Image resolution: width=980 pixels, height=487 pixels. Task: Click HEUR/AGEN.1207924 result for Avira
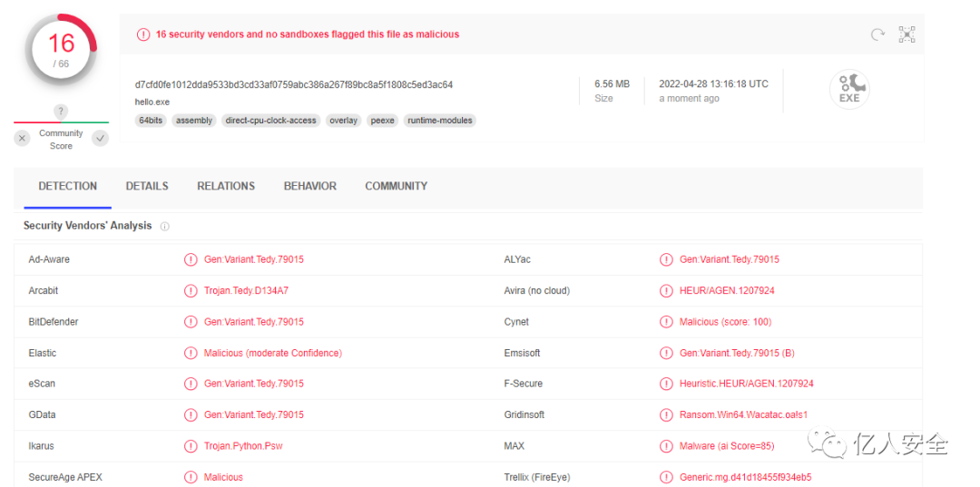(728, 291)
